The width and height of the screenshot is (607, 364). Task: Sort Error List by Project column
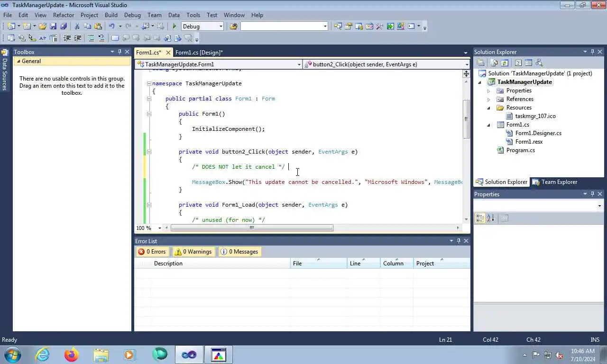point(441,264)
